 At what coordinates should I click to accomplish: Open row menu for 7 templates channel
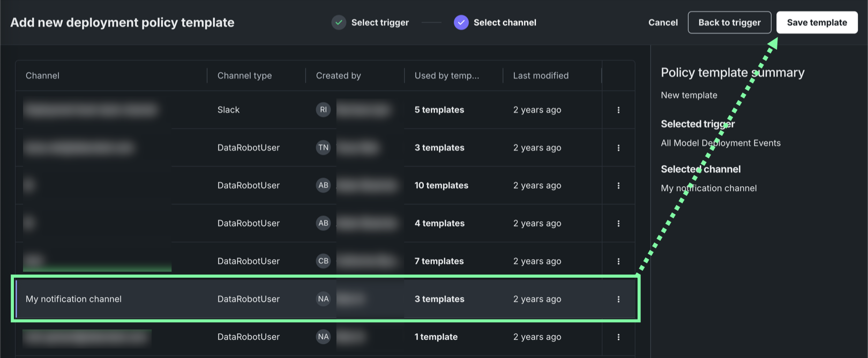tap(618, 261)
